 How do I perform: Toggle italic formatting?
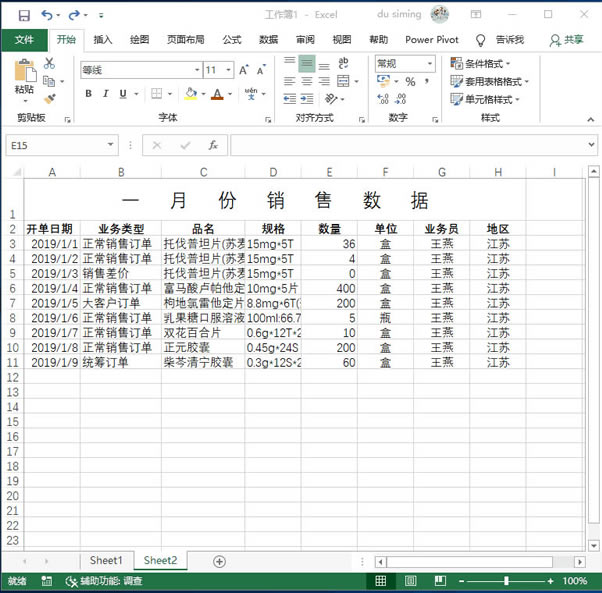[106, 93]
